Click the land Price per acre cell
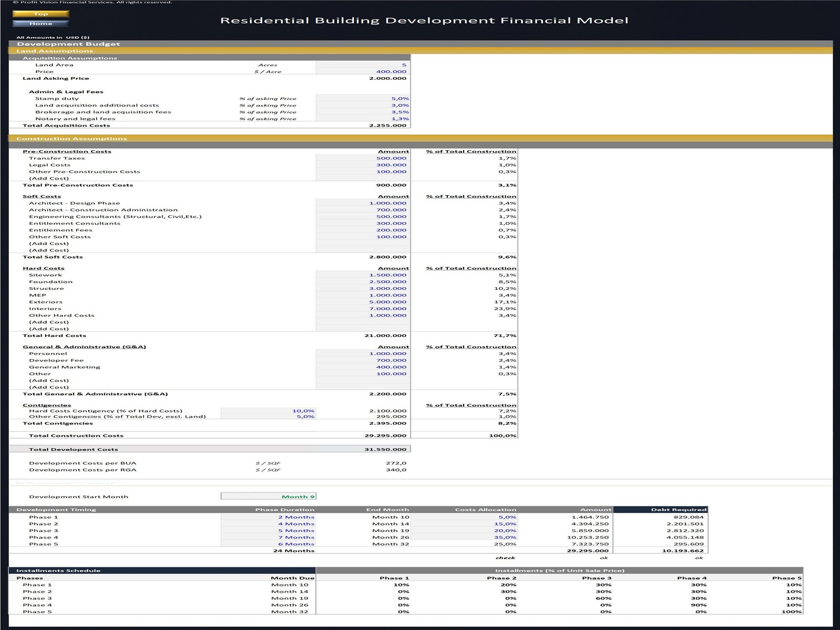This screenshot has height=630, width=840. pyautogui.click(x=363, y=72)
